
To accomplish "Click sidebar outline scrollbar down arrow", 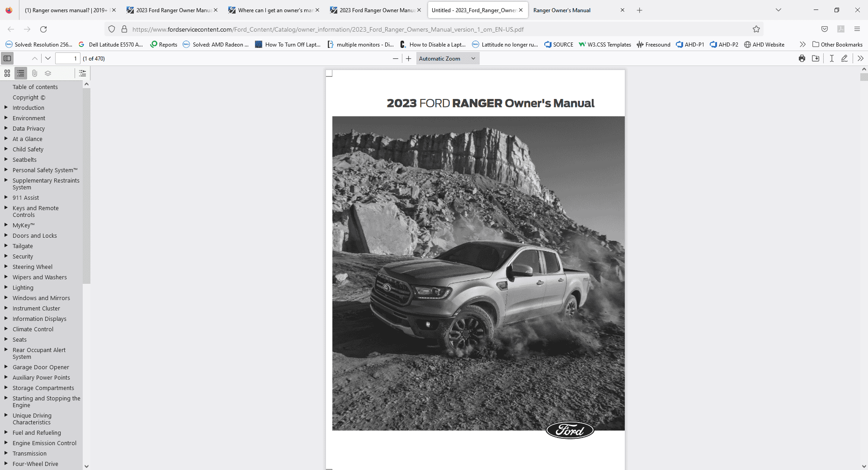I will pos(86,466).
